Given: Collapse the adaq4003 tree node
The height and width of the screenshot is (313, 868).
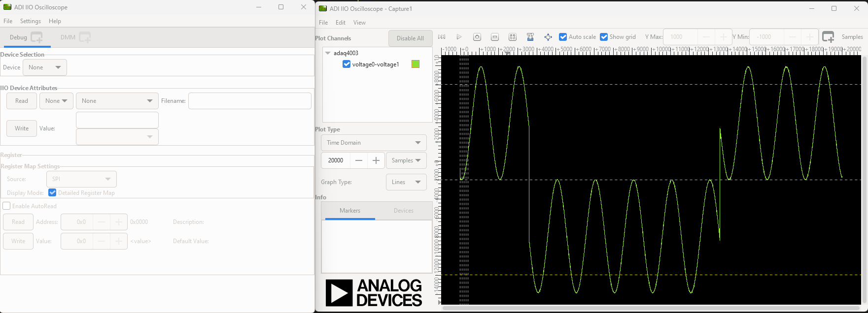Looking at the screenshot, I should [328, 53].
